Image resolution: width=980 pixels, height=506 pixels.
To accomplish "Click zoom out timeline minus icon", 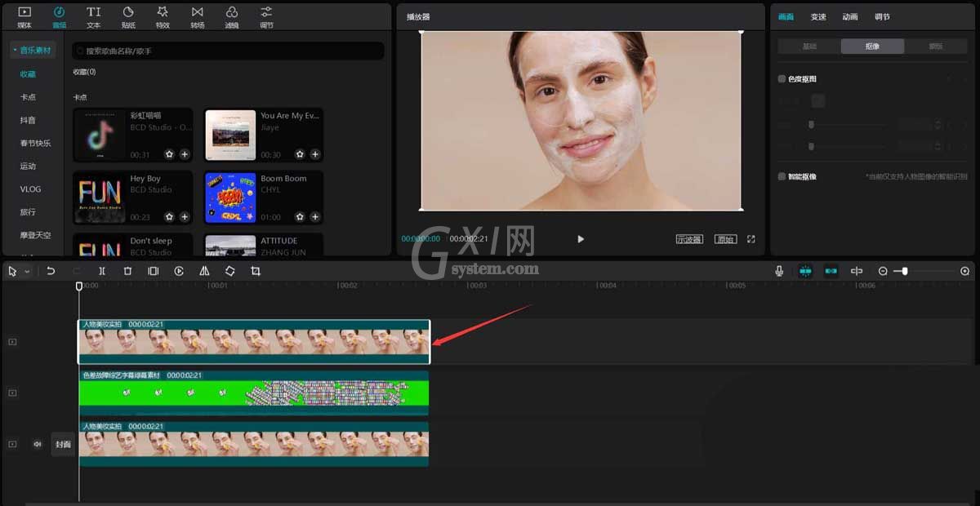I will pyautogui.click(x=883, y=271).
